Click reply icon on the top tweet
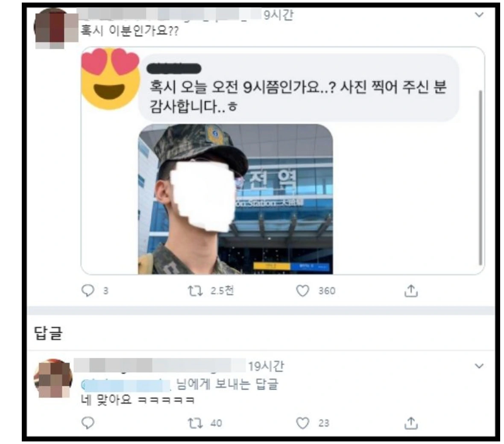Viewport: 504px width, 444px height. pos(88,290)
